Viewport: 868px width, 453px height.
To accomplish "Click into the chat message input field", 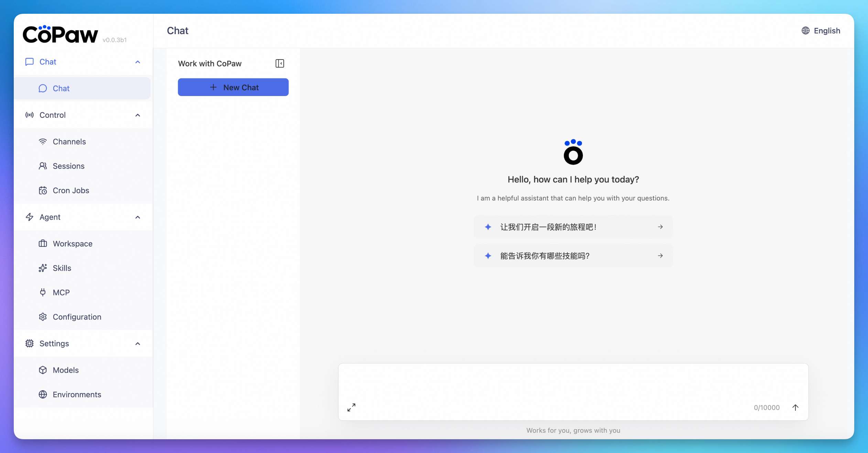I will point(573,382).
